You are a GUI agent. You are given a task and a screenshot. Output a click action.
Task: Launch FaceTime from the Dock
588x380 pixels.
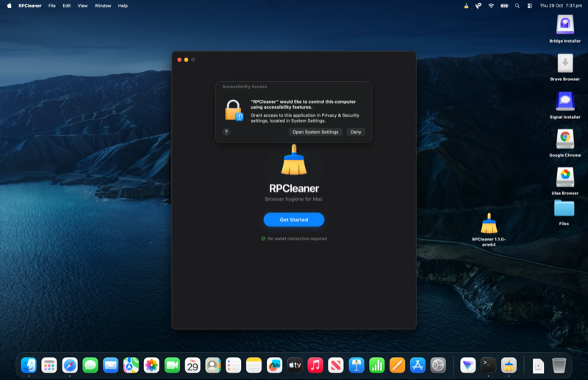pos(172,365)
